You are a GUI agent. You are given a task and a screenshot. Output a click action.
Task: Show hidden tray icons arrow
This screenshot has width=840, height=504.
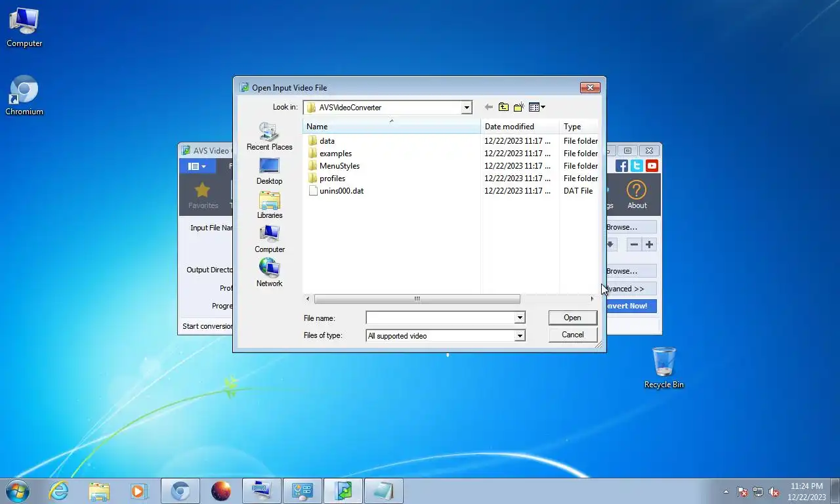[x=726, y=492]
